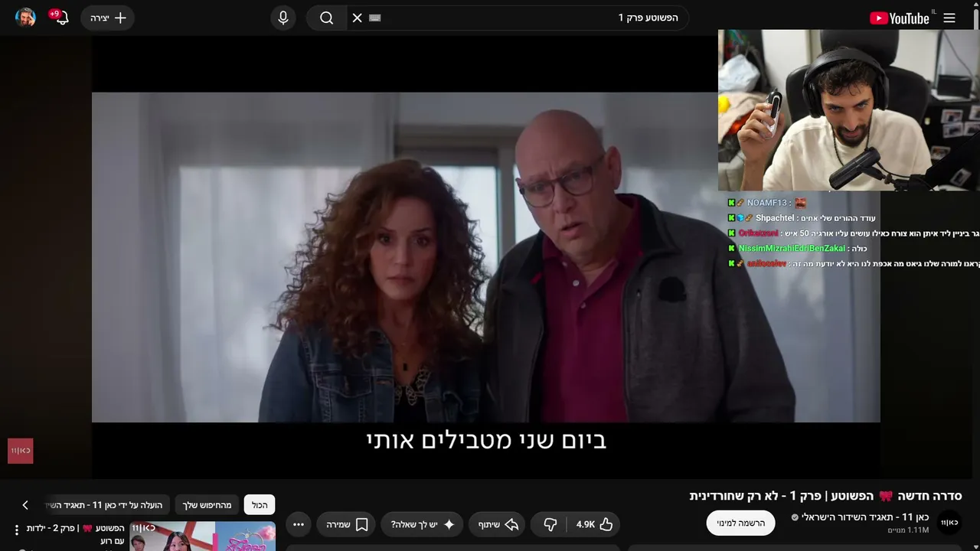The height and width of the screenshot is (551, 980).
Task: Open options for the הפשוטע פרק 2 suggestion
Action: pyautogui.click(x=17, y=530)
